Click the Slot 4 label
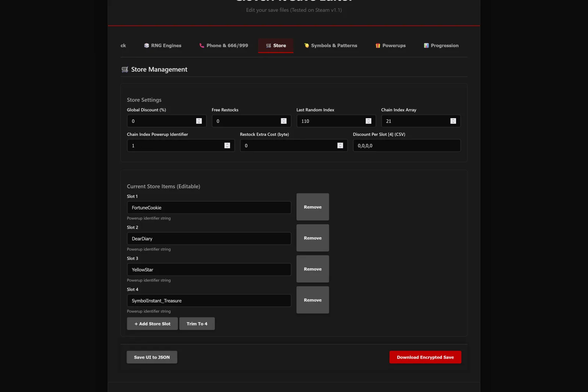588x392 pixels. pyautogui.click(x=133, y=290)
